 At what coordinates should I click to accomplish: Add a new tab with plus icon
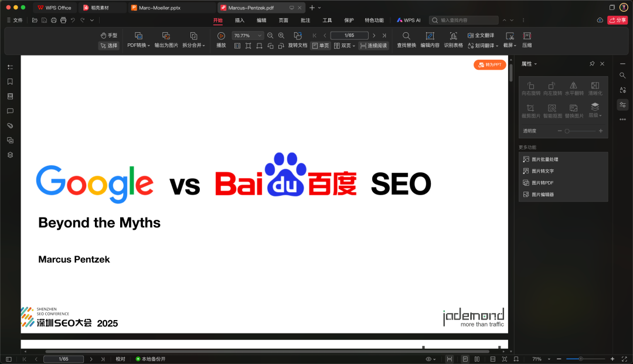click(x=312, y=8)
